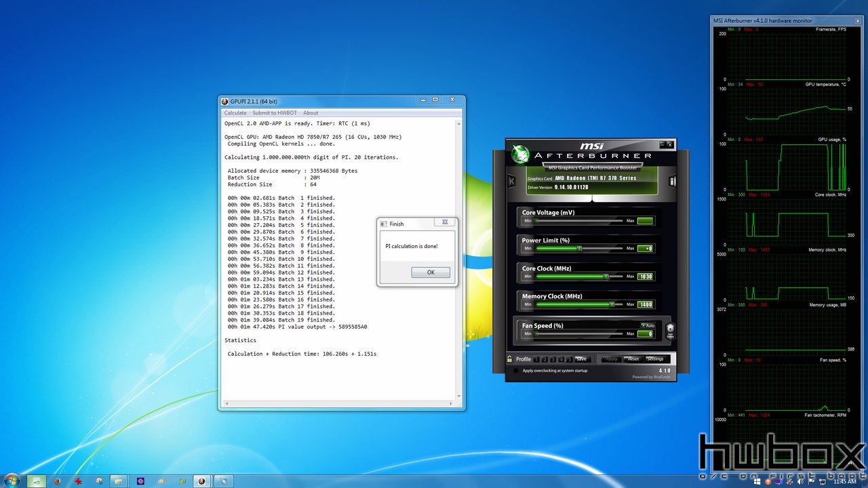This screenshot has height=488, width=868.
Task: Select profile slot 1 in Afterburner
Action: click(x=536, y=359)
